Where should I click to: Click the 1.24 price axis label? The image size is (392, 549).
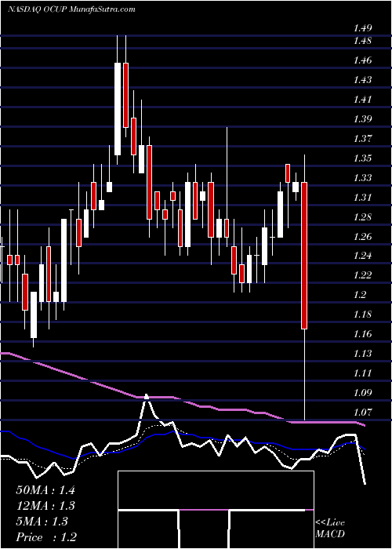pyautogui.click(x=362, y=256)
